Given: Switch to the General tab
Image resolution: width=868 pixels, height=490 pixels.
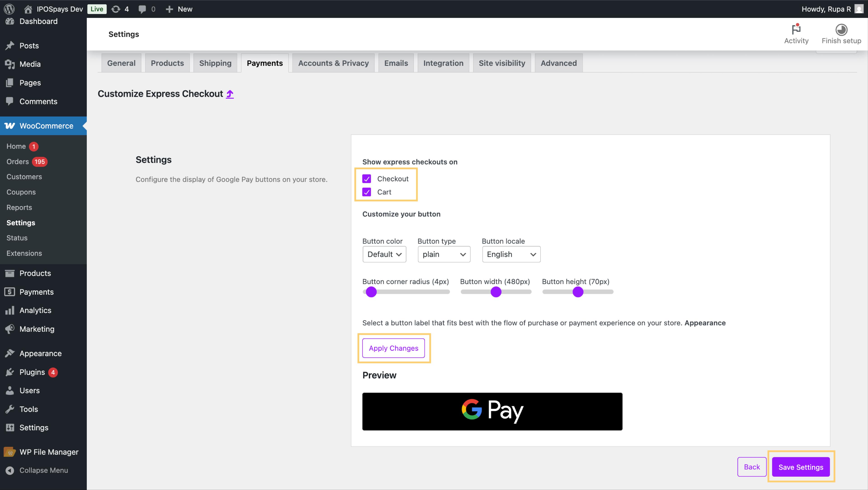Looking at the screenshot, I should 121,63.
